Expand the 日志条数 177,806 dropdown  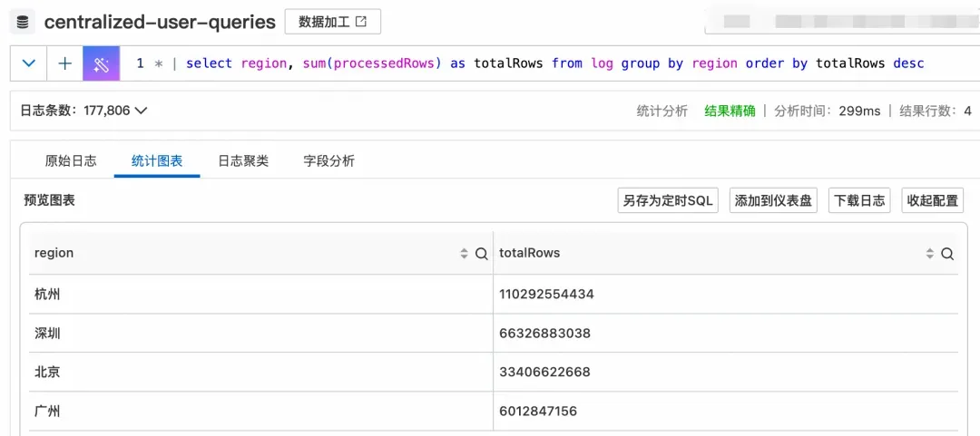(141, 111)
